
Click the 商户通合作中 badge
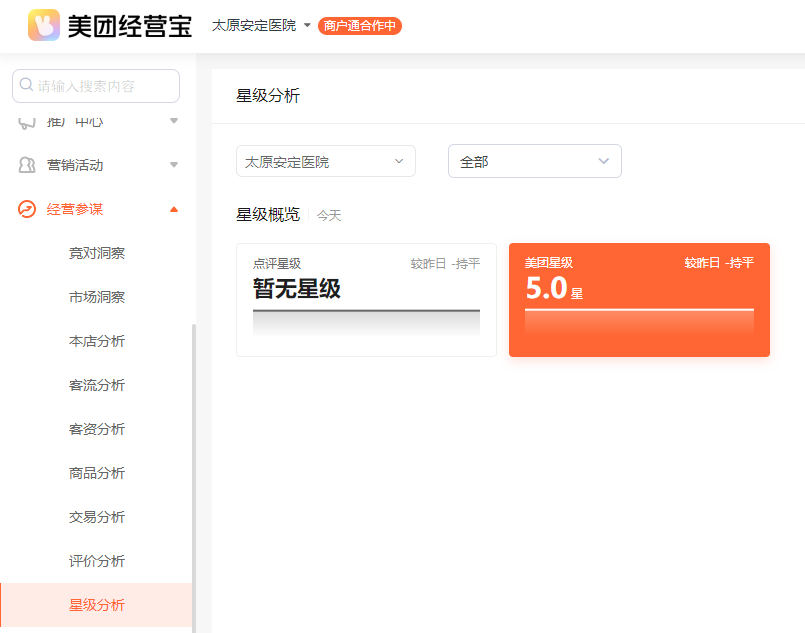tap(359, 26)
